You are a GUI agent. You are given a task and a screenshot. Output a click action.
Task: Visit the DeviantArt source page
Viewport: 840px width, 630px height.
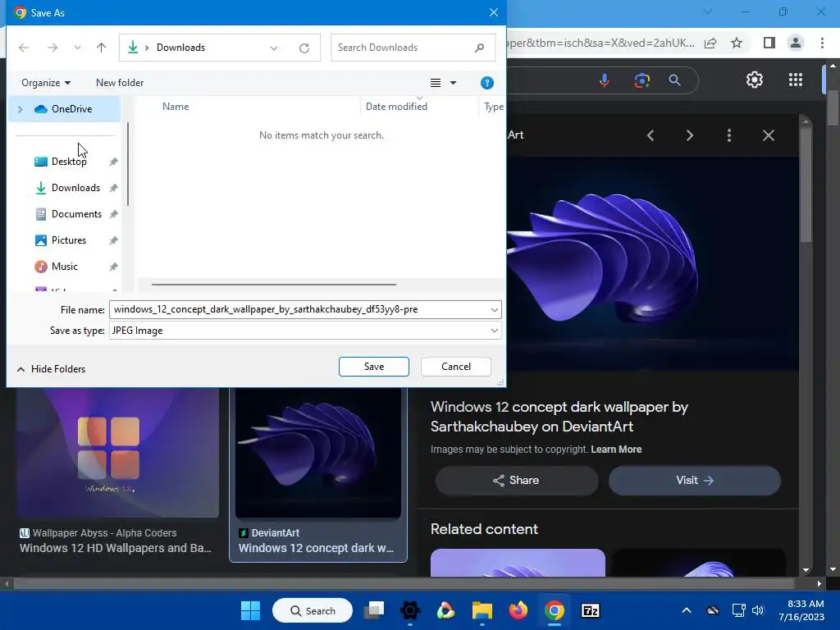[694, 481]
